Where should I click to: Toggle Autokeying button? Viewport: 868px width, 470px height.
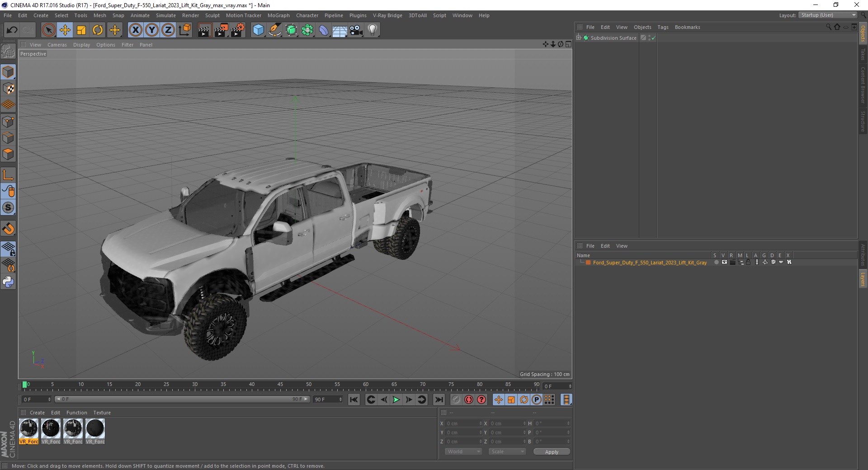(x=469, y=399)
